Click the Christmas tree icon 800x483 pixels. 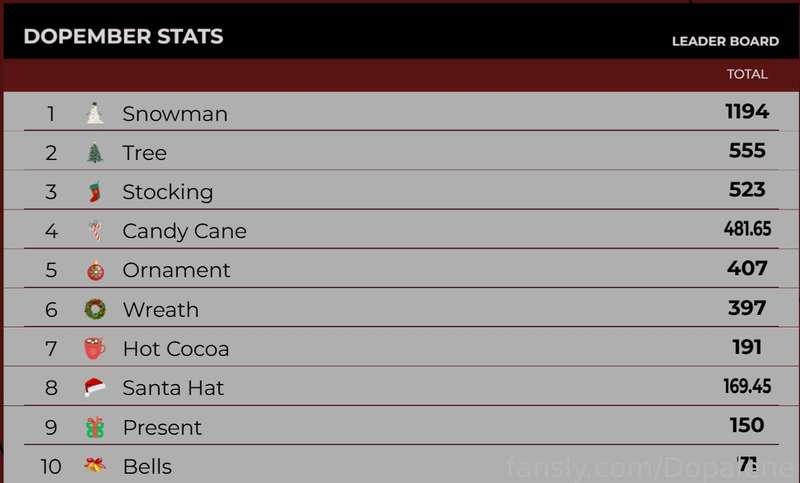(95, 152)
